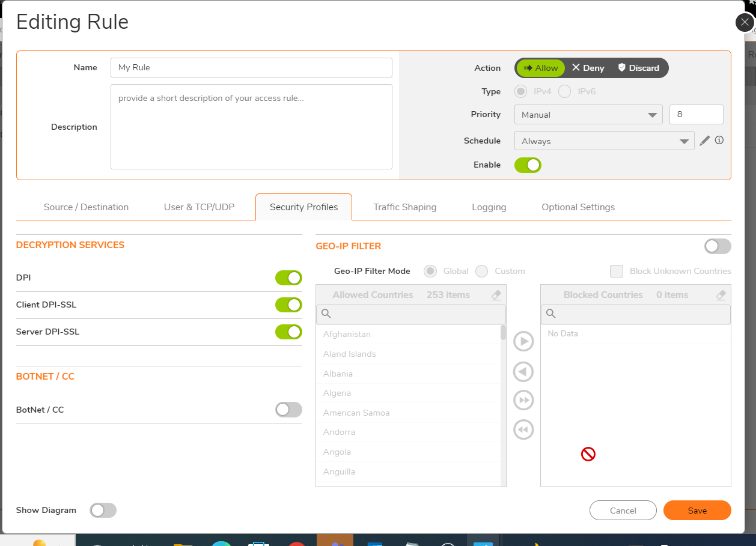Open the Logging tab
This screenshot has width=756, height=546.
[489, 207]
